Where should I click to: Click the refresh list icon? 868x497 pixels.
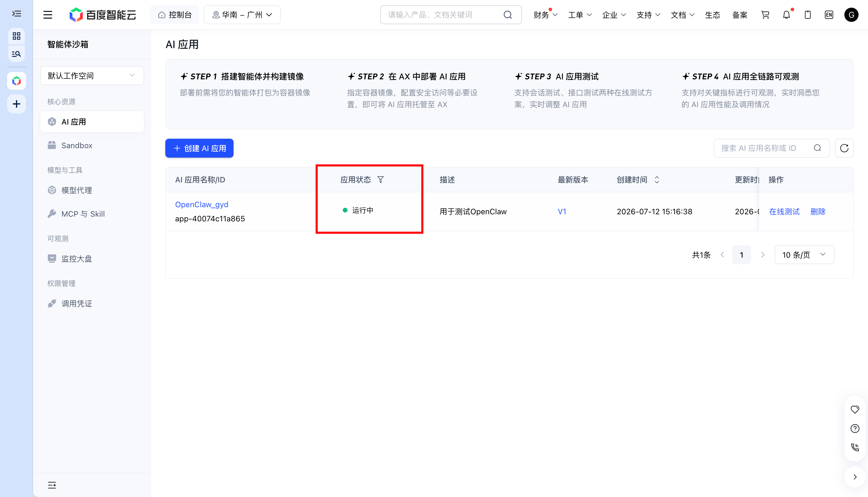click(x=844, y=148)
